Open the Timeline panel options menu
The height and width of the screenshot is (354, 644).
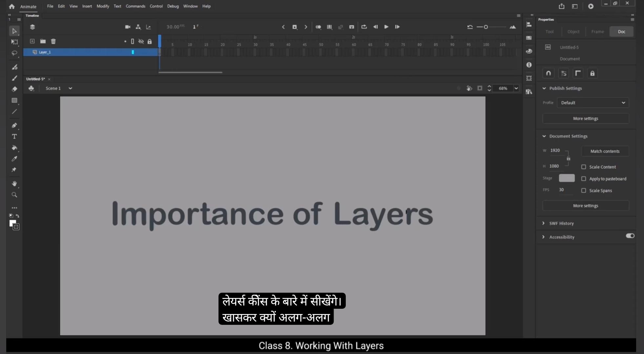(x=518, y=16)
